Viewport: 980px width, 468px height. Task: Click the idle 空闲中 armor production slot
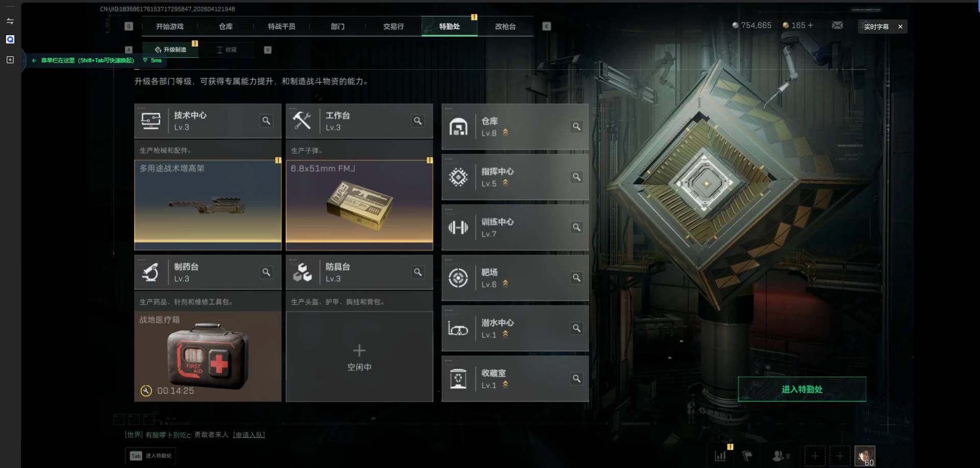(x=359, y=357)
